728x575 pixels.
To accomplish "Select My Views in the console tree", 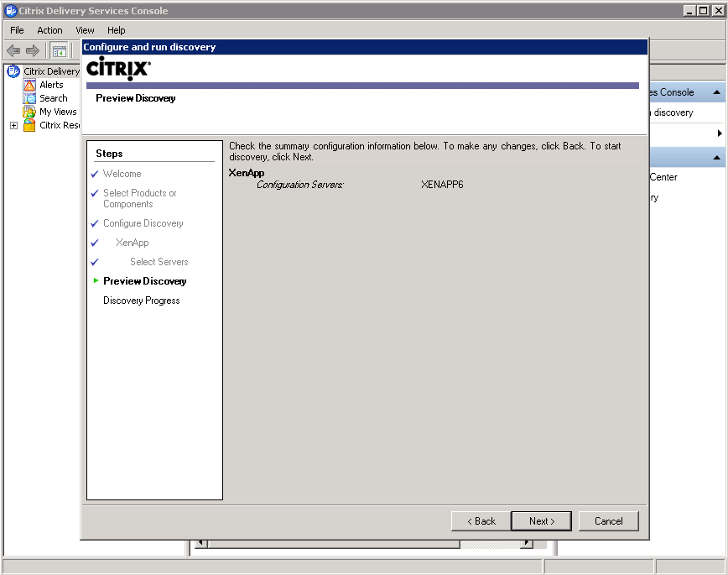I will click(58, 112).
